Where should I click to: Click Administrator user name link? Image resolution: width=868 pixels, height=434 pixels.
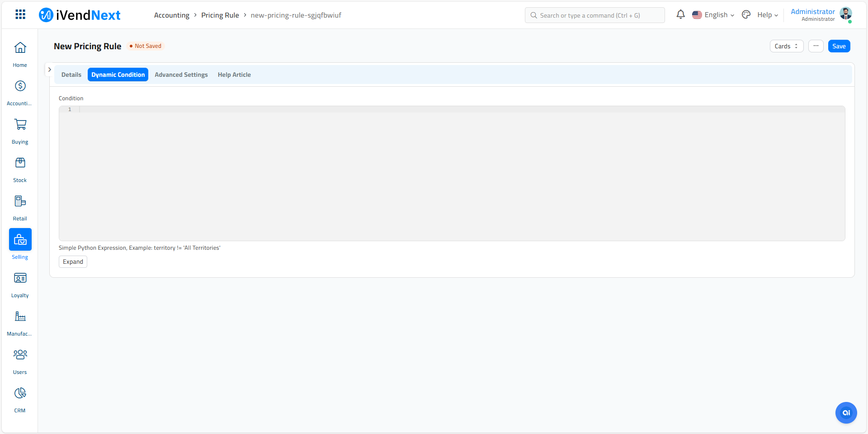point(812,12)
